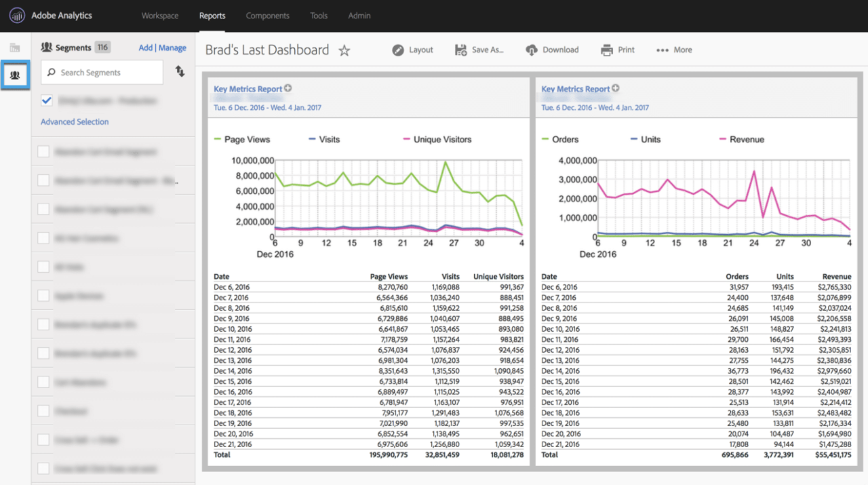868x485 pixels.
Task: Click the Segments people icon in left rail
Action: coord(15,75)
